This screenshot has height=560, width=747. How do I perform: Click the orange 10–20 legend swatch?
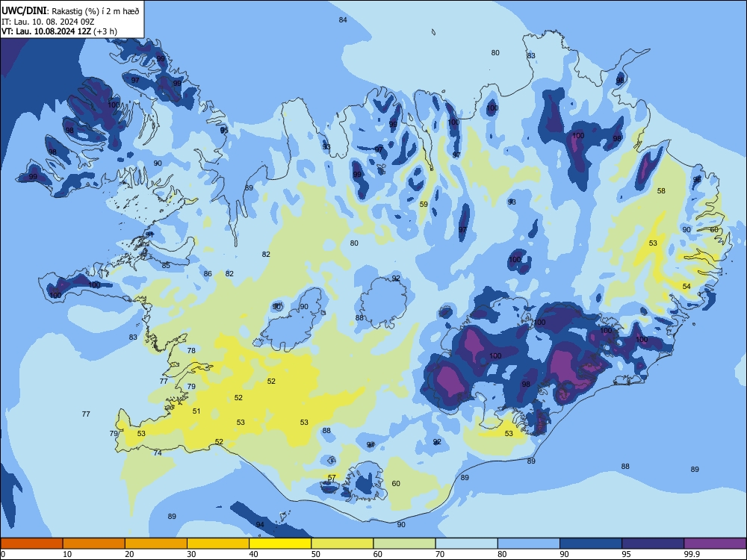(94, 544)
